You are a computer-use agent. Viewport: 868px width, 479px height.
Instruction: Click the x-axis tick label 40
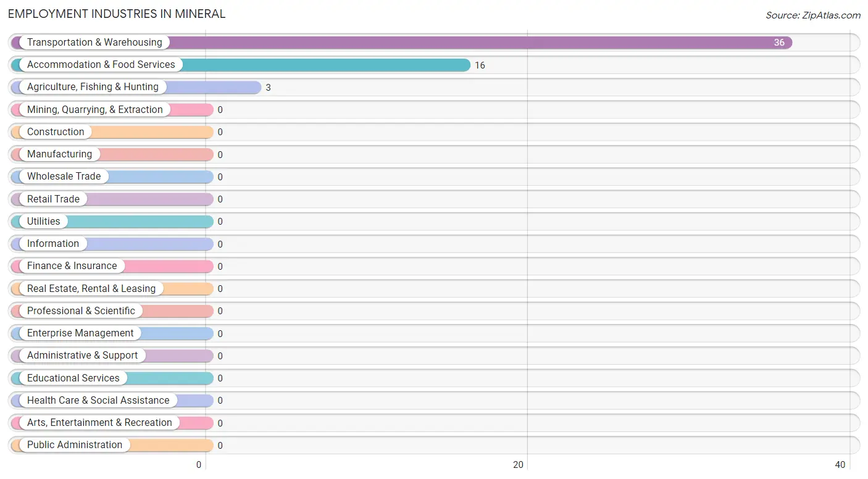click(x=840, y=465)
